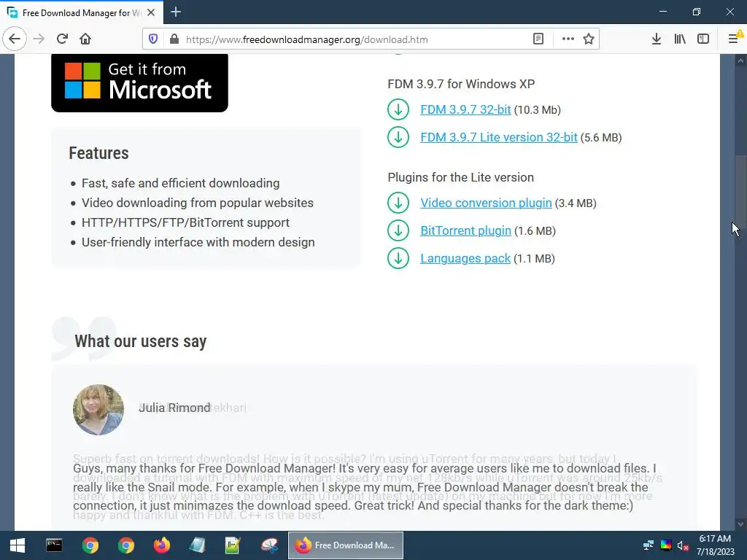Viewport: 747px width, 560px height.
Task: Click Julia Rimond's avatar photo
Action: click(x=98, y=410)
